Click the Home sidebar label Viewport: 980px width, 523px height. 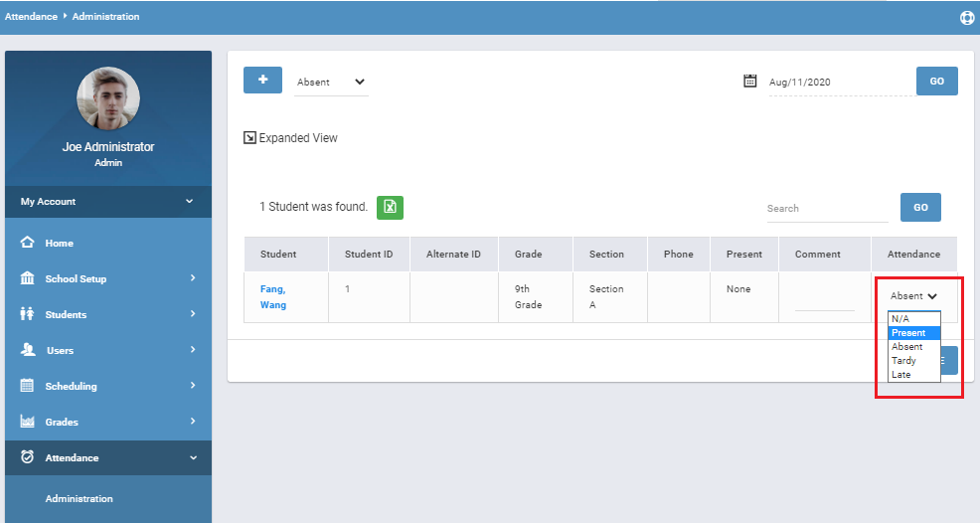(60, 244)
